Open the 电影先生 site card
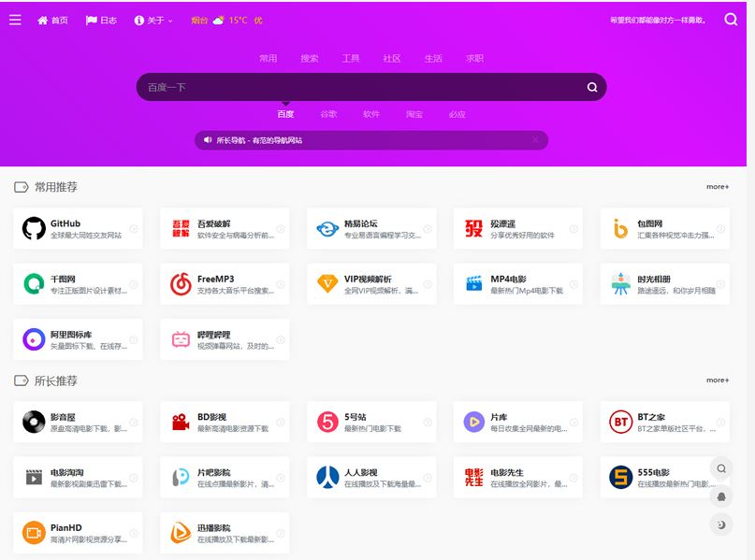 pos(518,477)
